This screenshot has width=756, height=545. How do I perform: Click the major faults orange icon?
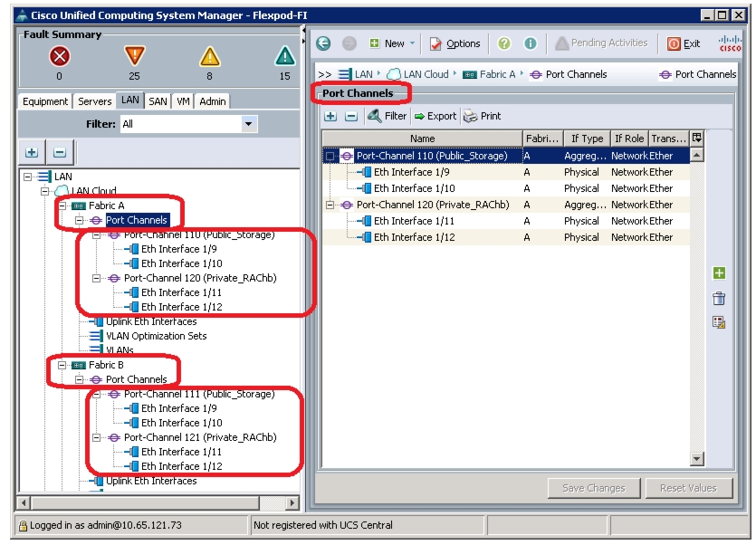click(x=135, y=56)
